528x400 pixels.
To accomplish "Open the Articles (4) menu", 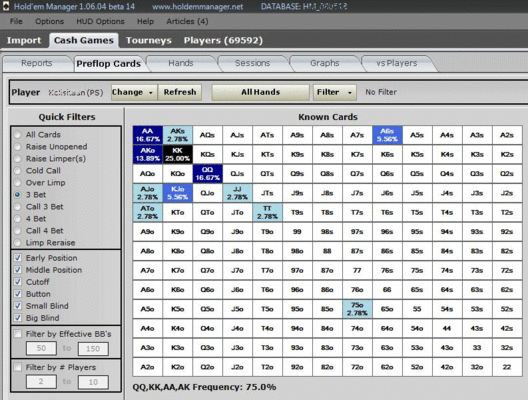I will click(187, 22).
